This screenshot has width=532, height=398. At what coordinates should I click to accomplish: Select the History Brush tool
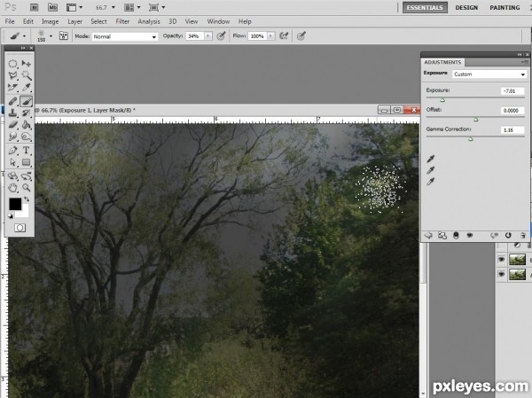(x=26, y=113)
